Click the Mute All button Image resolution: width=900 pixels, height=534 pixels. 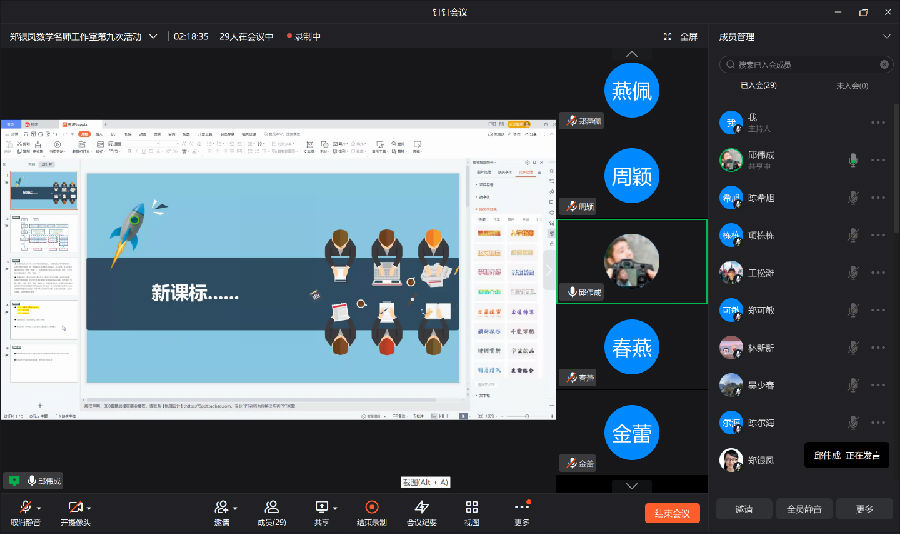[x=804, y=509]
